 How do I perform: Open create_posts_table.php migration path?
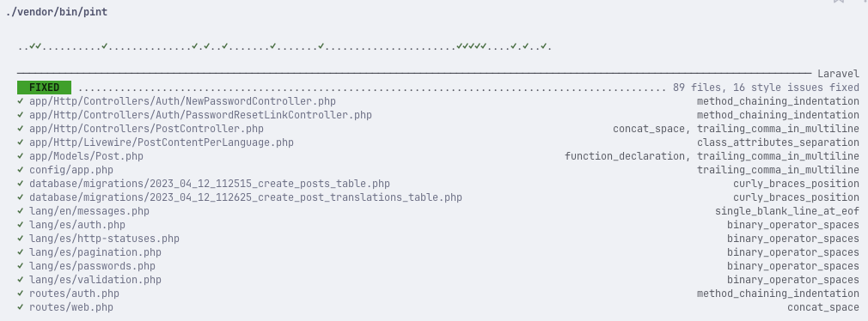click(x=209, y=184)
